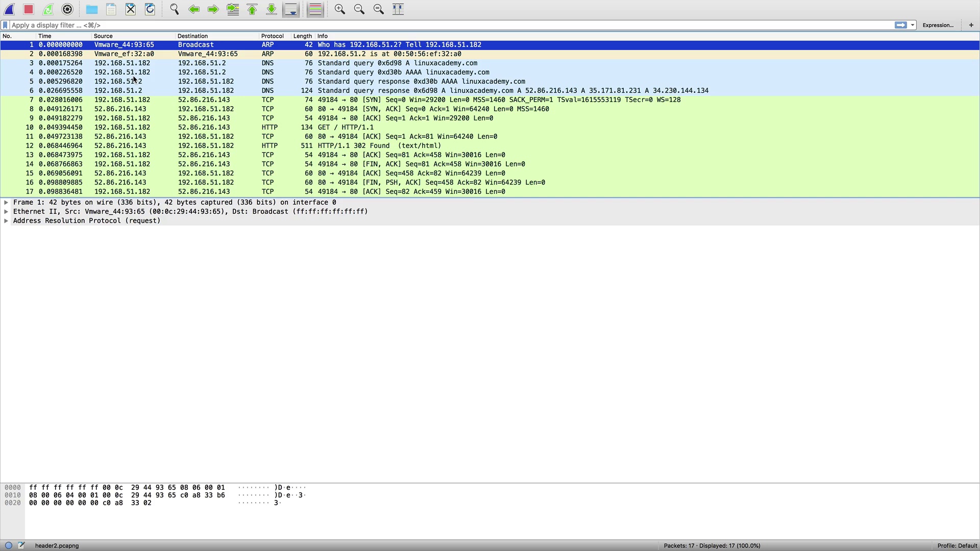The image size is (980, 551).
Task: Reset text to normal size icon
Action: click(x=379, y=9)
